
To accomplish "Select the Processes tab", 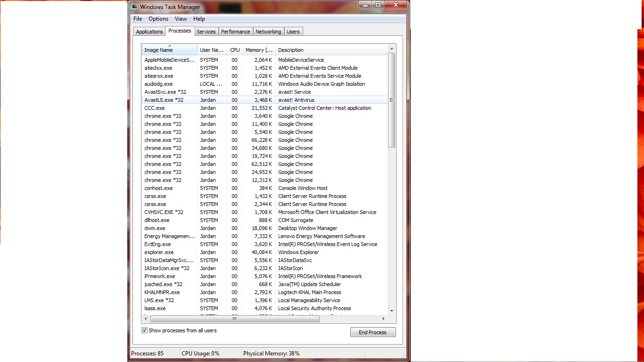I will tap(180, 31).
